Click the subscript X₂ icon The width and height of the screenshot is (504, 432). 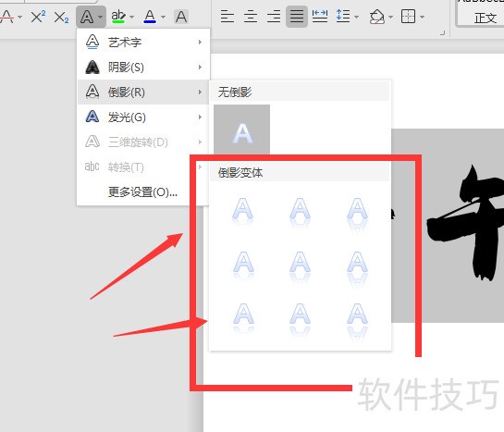pos(61,17)
